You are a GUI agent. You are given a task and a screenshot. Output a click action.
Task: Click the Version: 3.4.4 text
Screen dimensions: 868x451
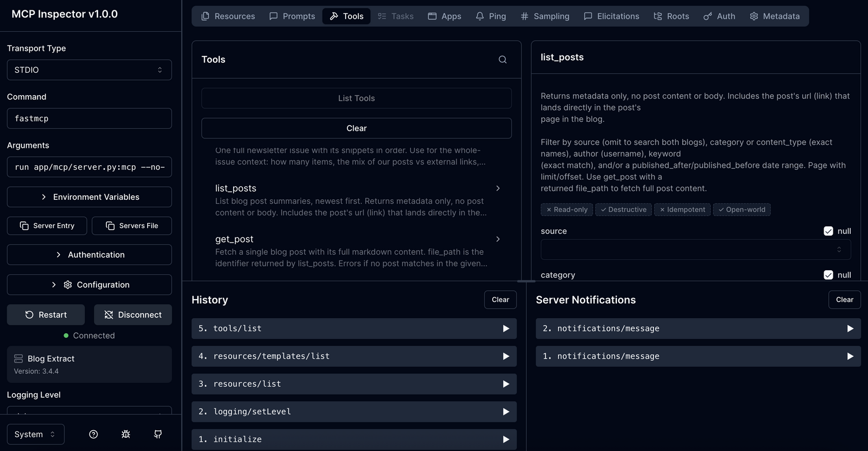pos(36,371)
